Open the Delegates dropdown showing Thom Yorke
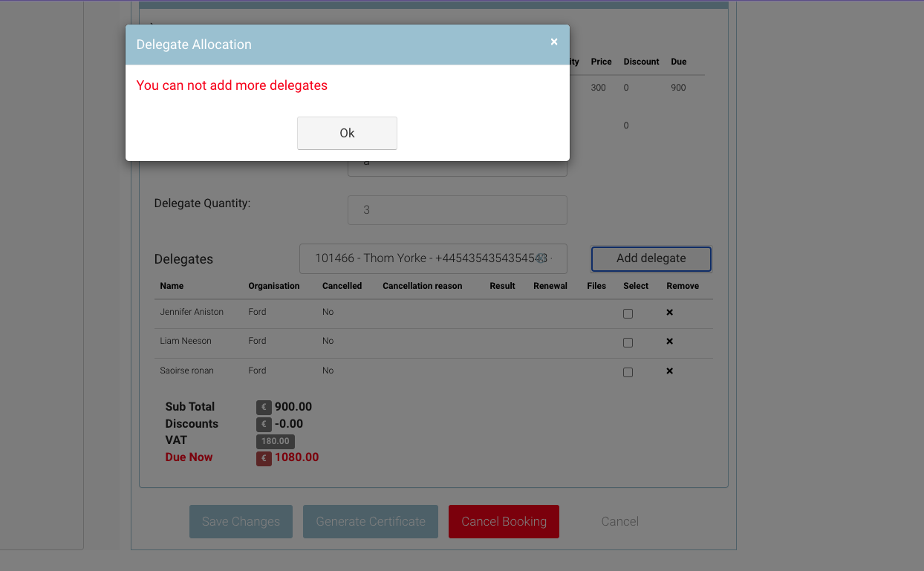 pyautogui.click(x=433, y=258)
